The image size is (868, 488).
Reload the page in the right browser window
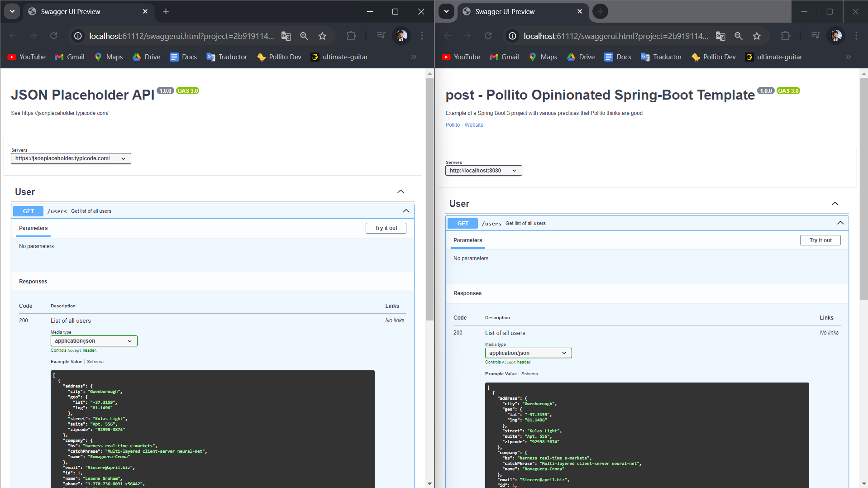tap(488, 36)
